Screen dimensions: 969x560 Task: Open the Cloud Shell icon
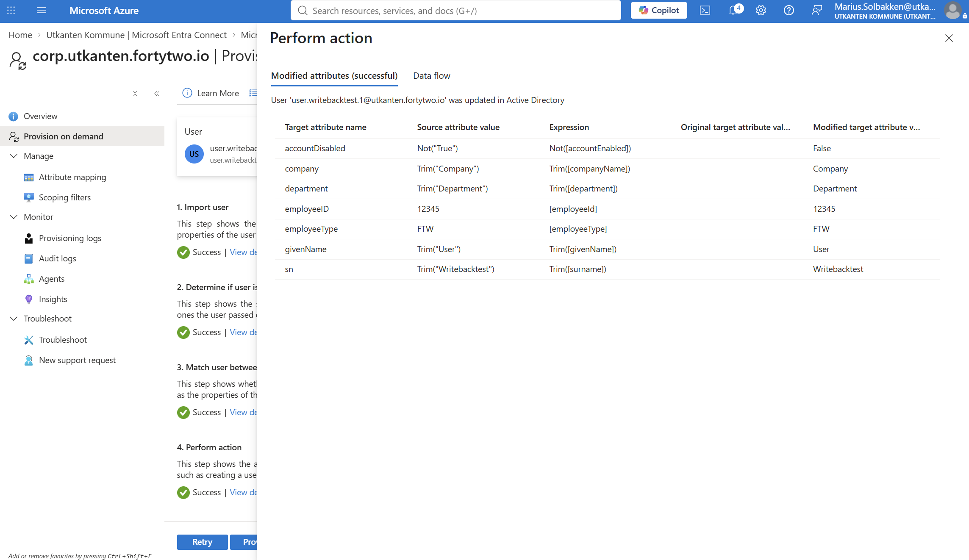[705, 10]
